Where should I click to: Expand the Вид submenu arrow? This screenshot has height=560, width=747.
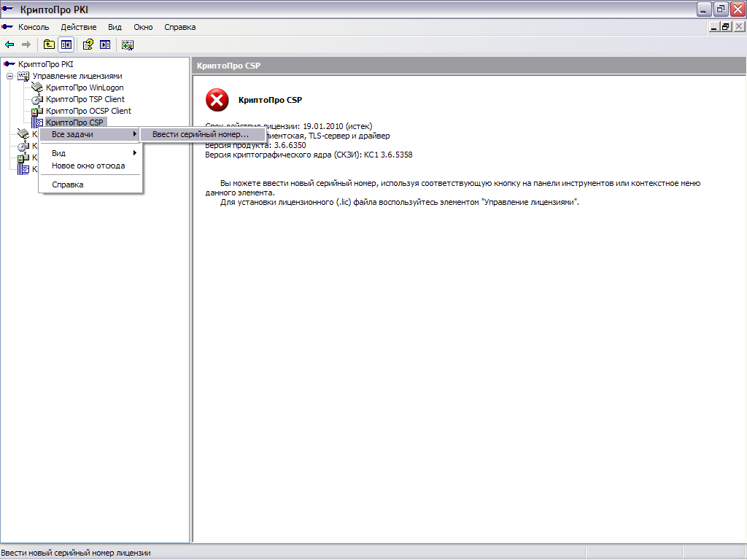(x=135, y=153)
